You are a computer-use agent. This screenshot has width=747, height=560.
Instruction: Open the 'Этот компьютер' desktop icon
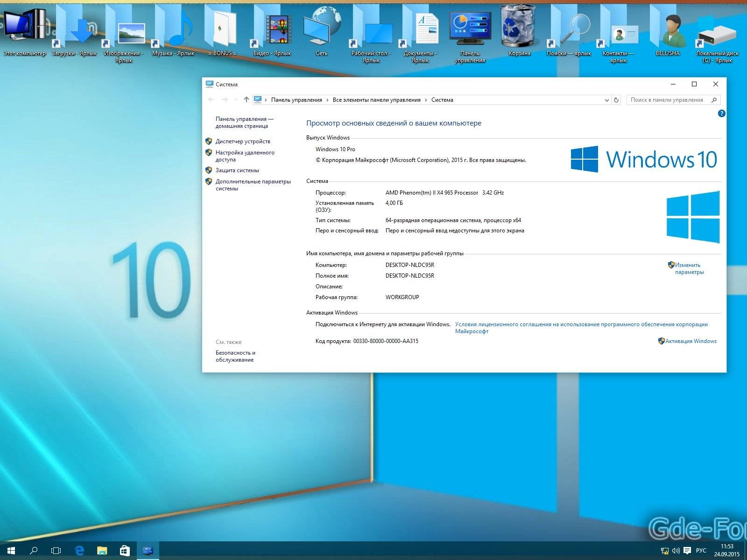pos(24,30)
